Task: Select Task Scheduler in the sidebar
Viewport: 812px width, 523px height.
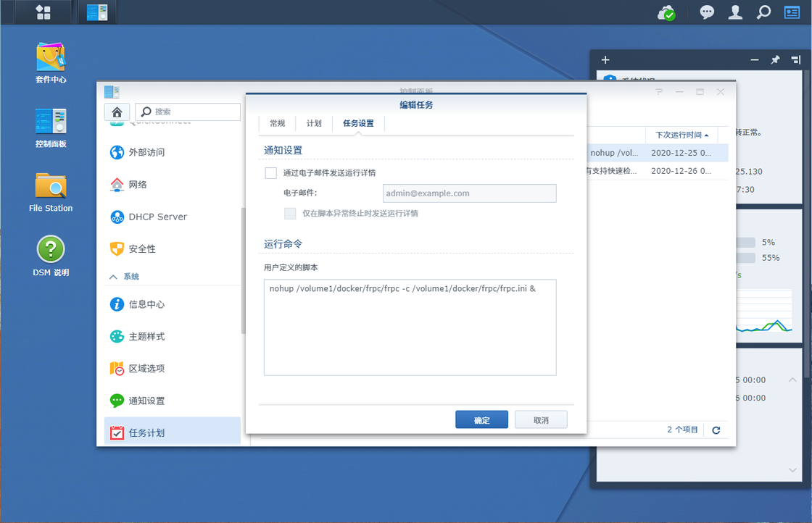Action: click(x=173, y=432)
